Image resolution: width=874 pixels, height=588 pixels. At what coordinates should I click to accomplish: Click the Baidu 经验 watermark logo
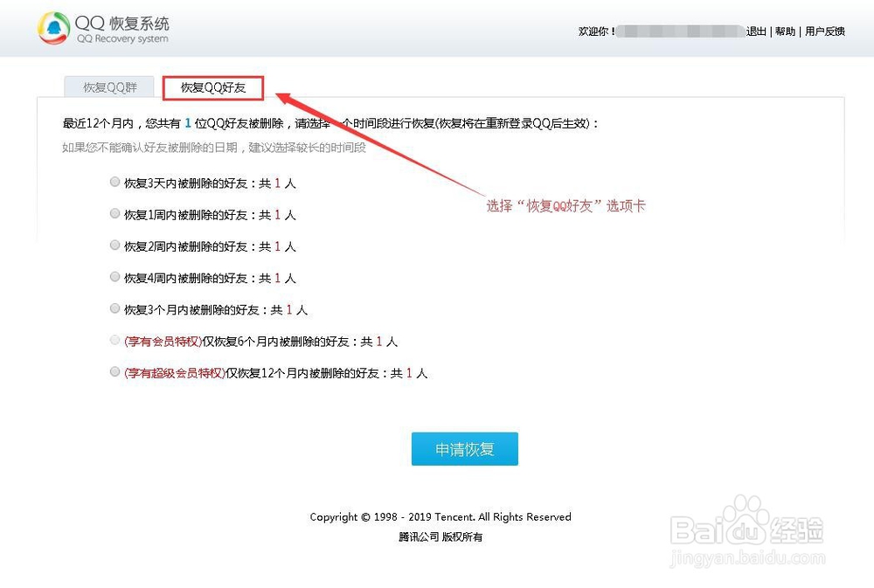pos(747,526)
